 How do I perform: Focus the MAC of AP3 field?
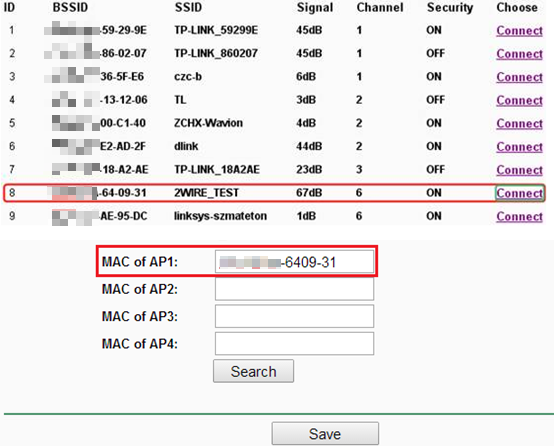click(x=294, y=316)
